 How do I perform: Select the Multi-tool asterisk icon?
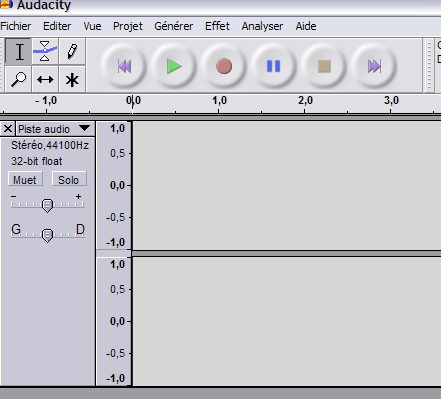[x=72, y=79]
